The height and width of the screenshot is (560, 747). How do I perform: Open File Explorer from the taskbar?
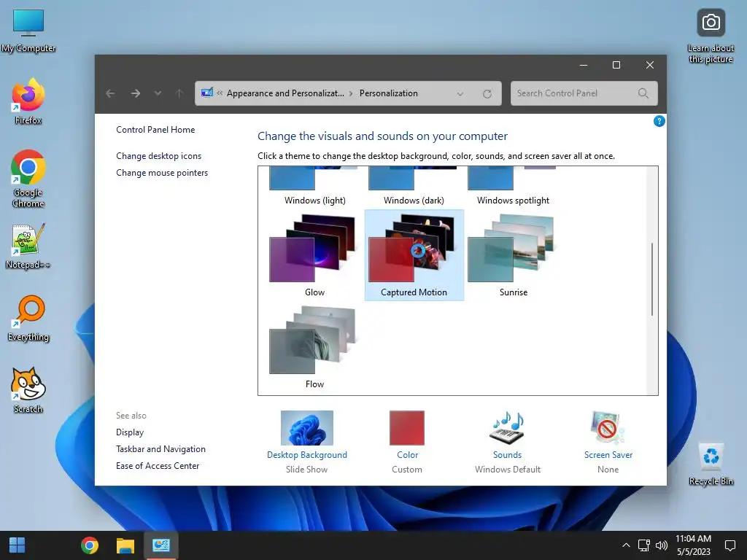coord(125,545)
